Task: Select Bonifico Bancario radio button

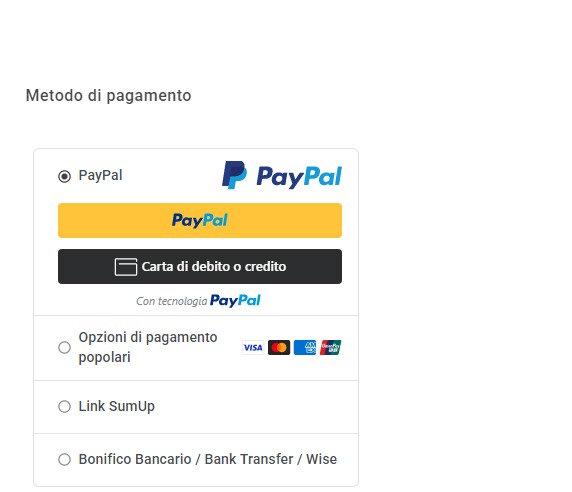Action: (x=64, y=459)
